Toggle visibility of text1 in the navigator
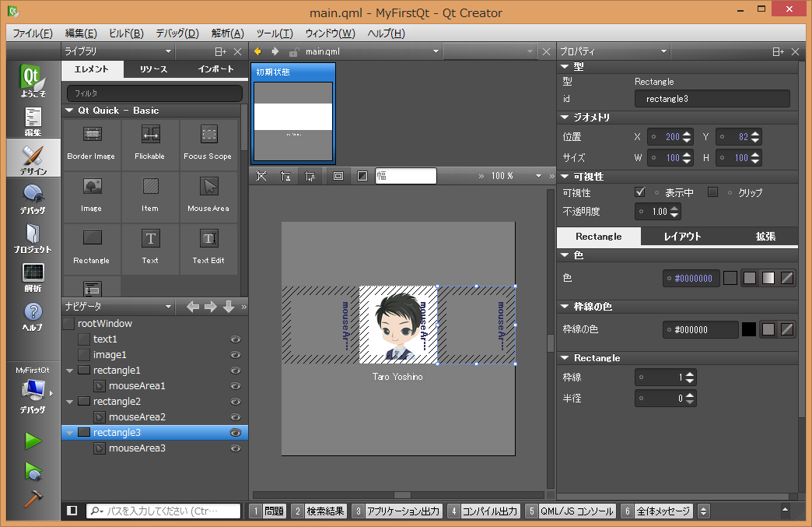Image resolution: width=812 pixels, height=527 pixels. (x=236, y=339)
